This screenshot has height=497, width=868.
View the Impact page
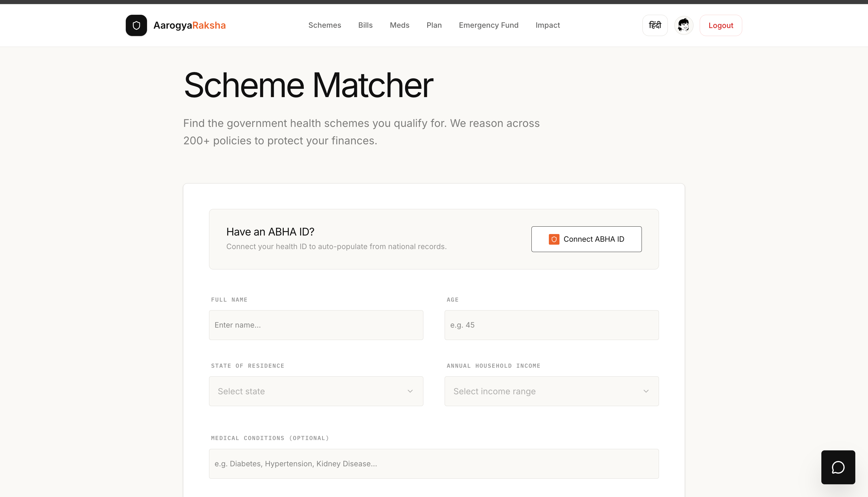click(547, 25)
